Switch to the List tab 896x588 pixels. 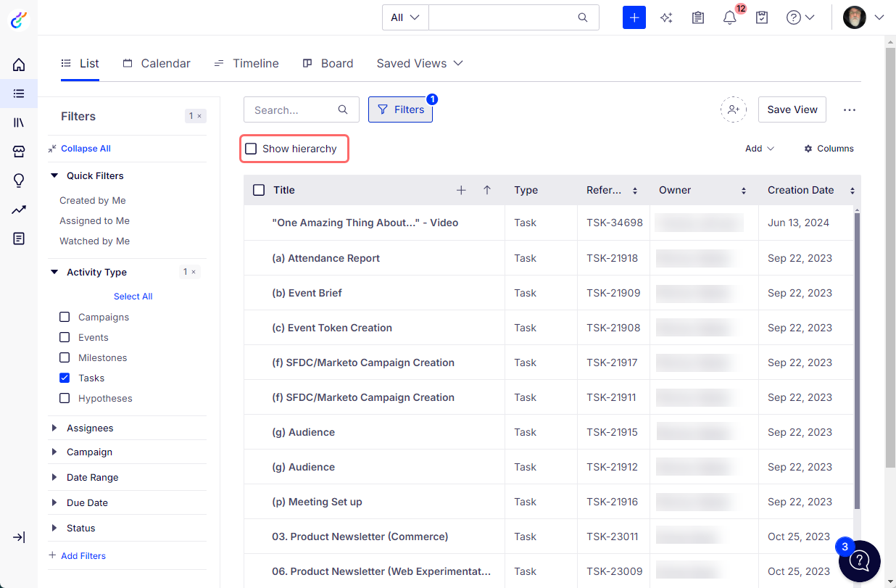click(80, 63)
